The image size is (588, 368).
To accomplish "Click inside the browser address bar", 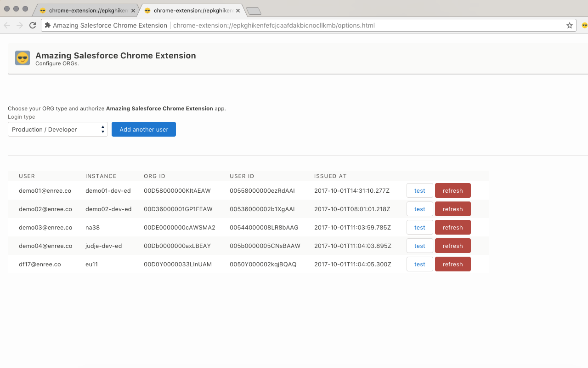I will (x=322, y=25).
